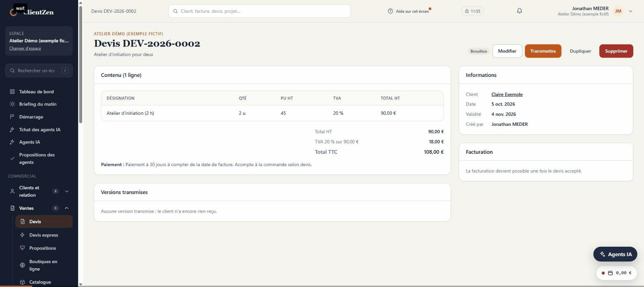The width and height of the screenshot is (644, 287).
Task: Click the Propositions presentation icon
Action: [x=23, y=248]
